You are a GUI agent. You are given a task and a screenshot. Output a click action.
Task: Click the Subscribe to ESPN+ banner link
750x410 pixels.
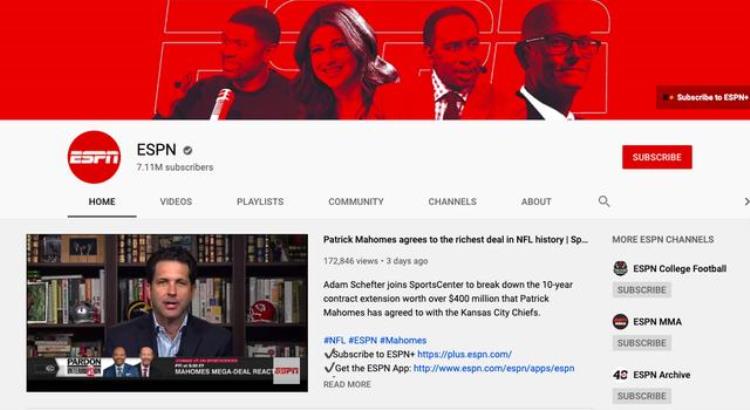704,97
